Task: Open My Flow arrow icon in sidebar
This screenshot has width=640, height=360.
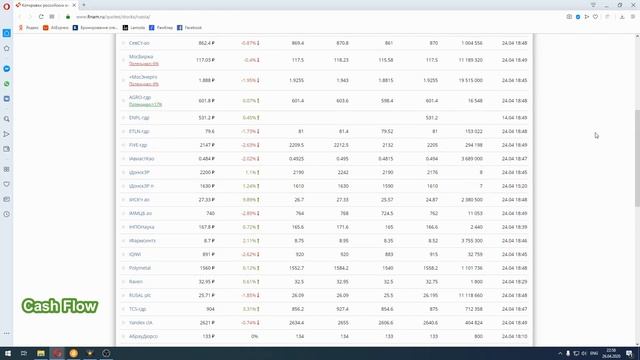Action: pyautogui.click(x=7, y=134)
